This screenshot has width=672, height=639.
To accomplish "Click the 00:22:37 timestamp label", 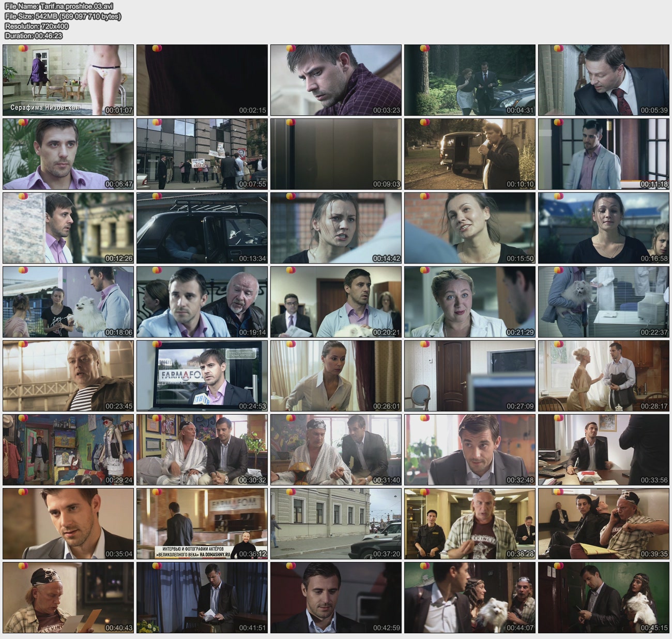I will click(654, 332).
